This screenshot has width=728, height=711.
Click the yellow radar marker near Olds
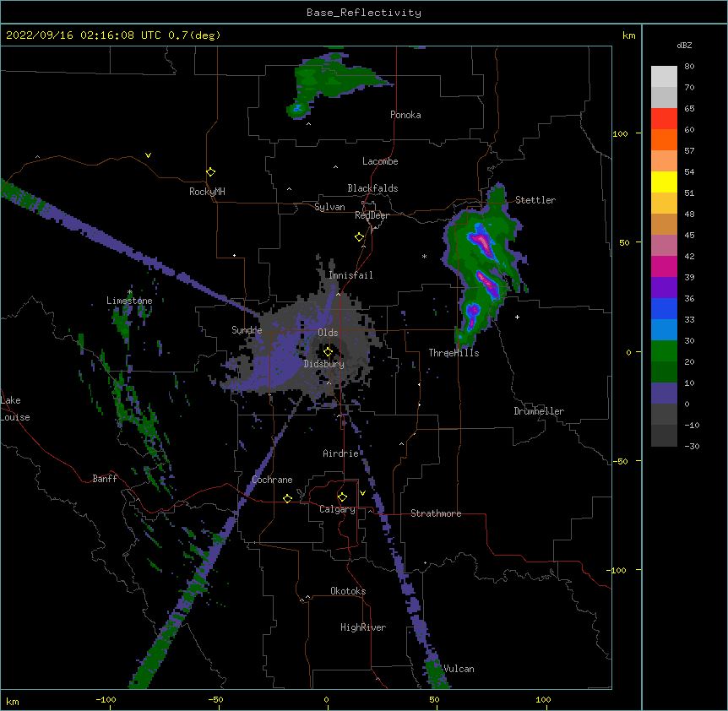coord(328,351)
